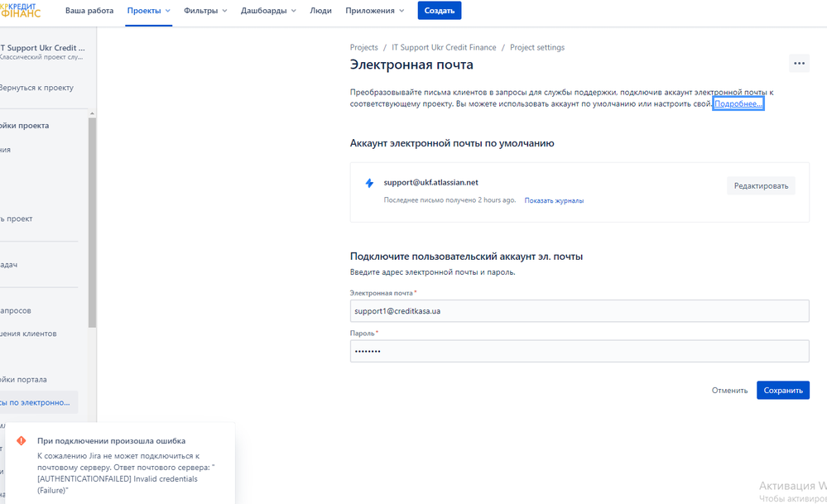Open the three-dots more actions menu
This screenshot has height=504, width=827.
pyautogui.click(x=799, y=63)
